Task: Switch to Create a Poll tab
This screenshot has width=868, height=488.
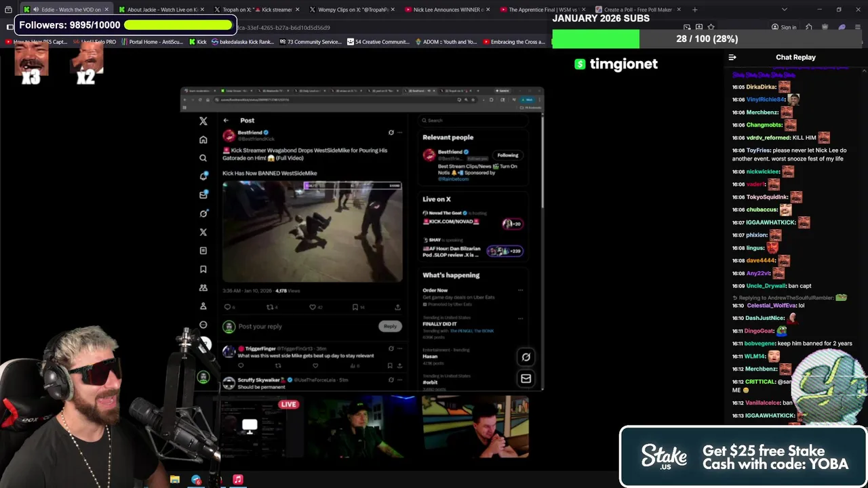Action: [x=638, y=9]
